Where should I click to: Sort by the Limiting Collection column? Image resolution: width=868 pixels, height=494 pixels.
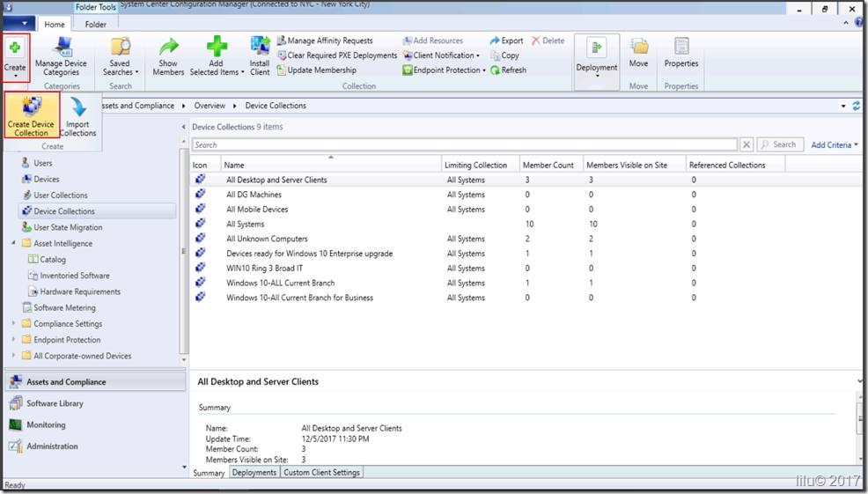coord(480,165)
